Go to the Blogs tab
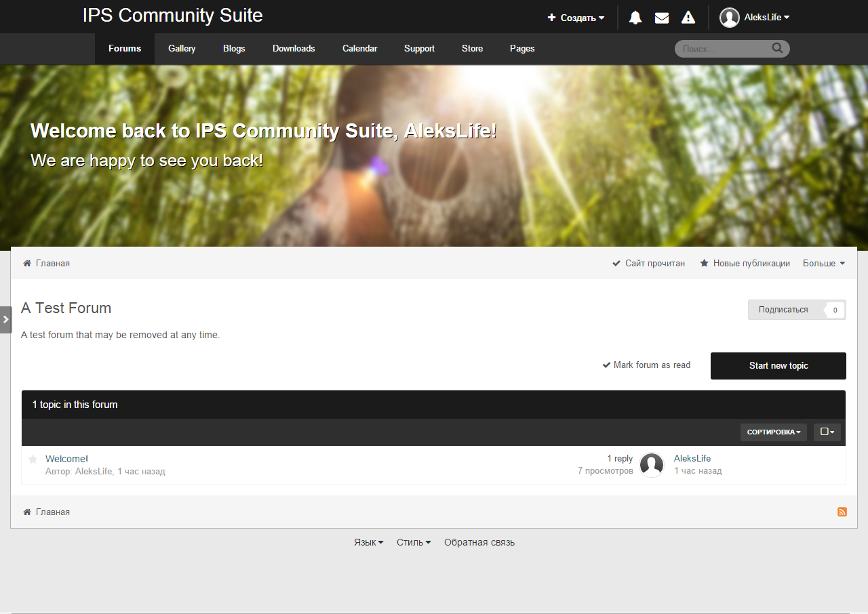 tap(234, 49)
